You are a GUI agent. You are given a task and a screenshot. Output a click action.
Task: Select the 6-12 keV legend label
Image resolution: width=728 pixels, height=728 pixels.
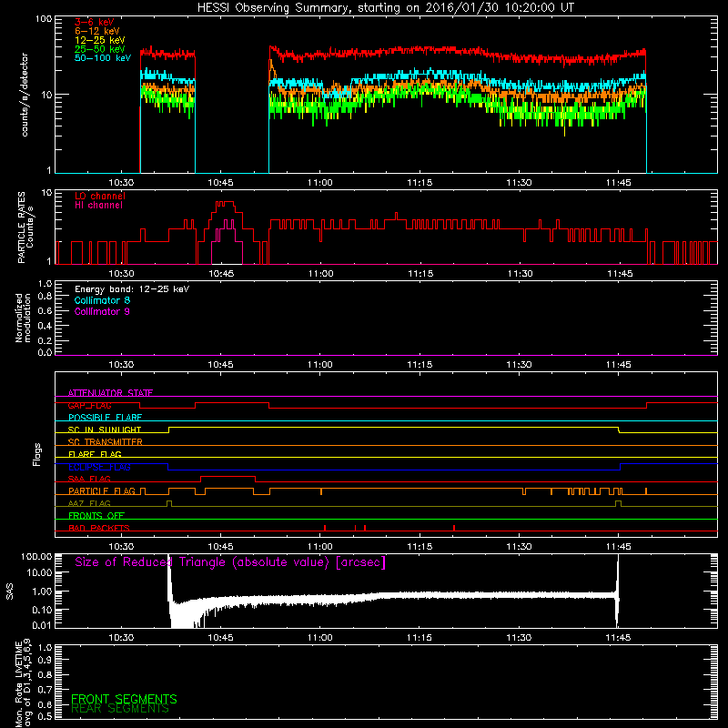tap(97, 31)
